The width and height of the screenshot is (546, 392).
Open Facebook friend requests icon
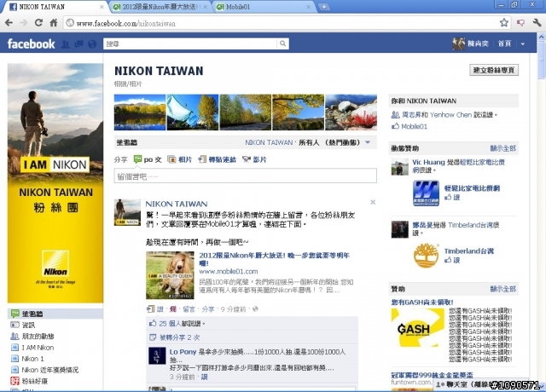point(66,43)
